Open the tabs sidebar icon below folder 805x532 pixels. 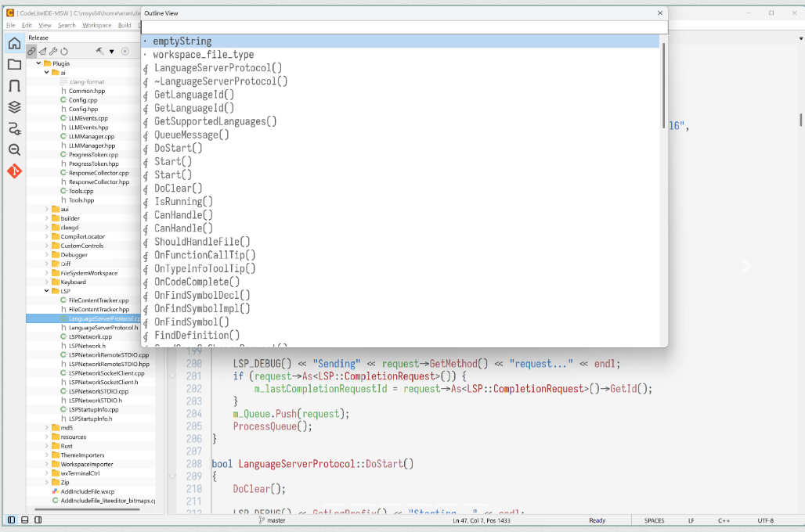[14, 86]
